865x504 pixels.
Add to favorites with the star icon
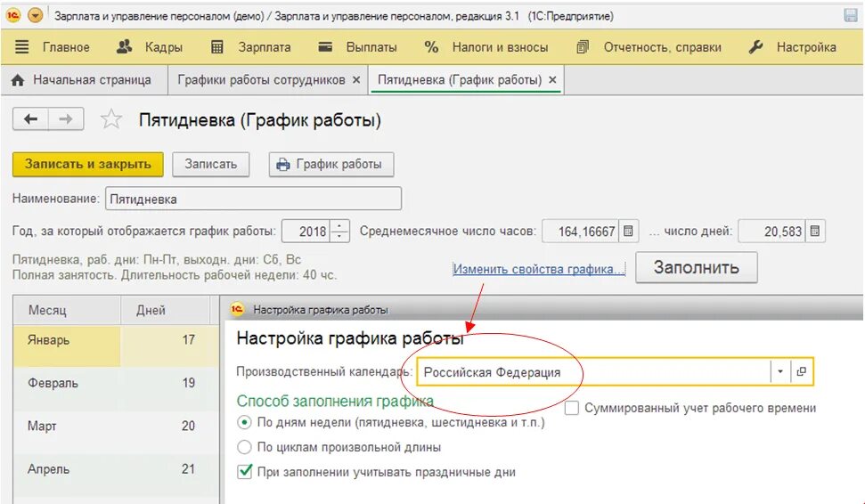pyautogui.click(x=110, y=119)
